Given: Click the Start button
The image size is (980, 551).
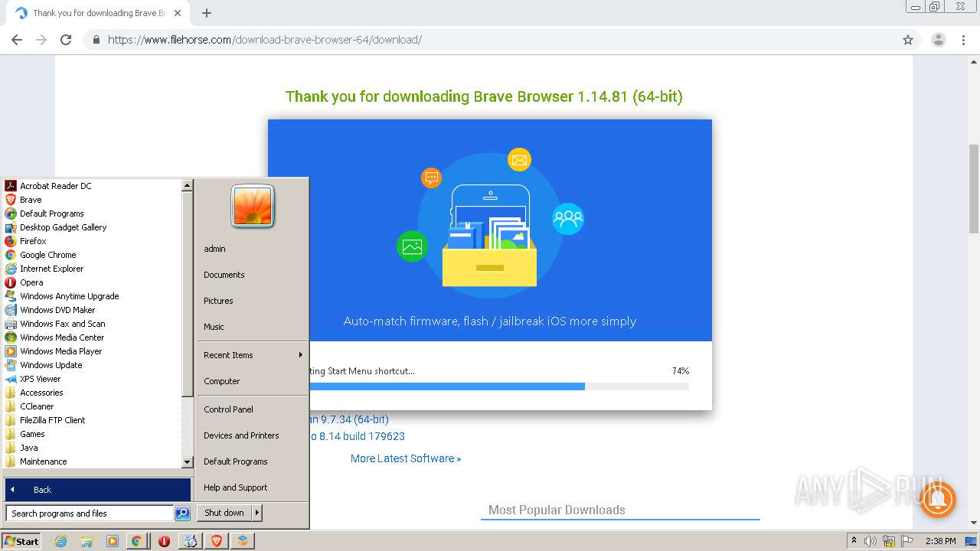Looking at the screenshot, I should click(x=21, y=541).
